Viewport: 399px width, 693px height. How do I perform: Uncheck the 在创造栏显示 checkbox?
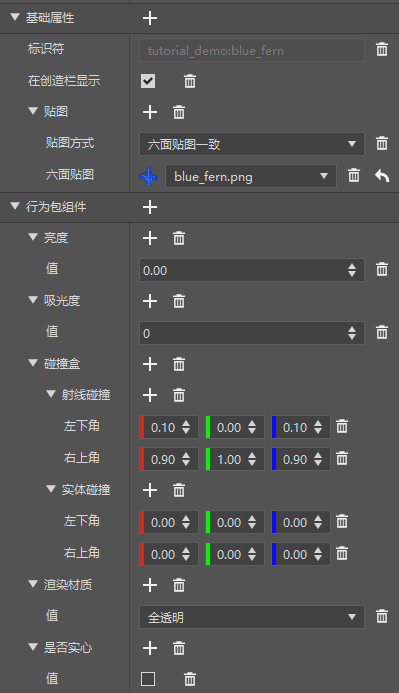[x=148, y=81]
